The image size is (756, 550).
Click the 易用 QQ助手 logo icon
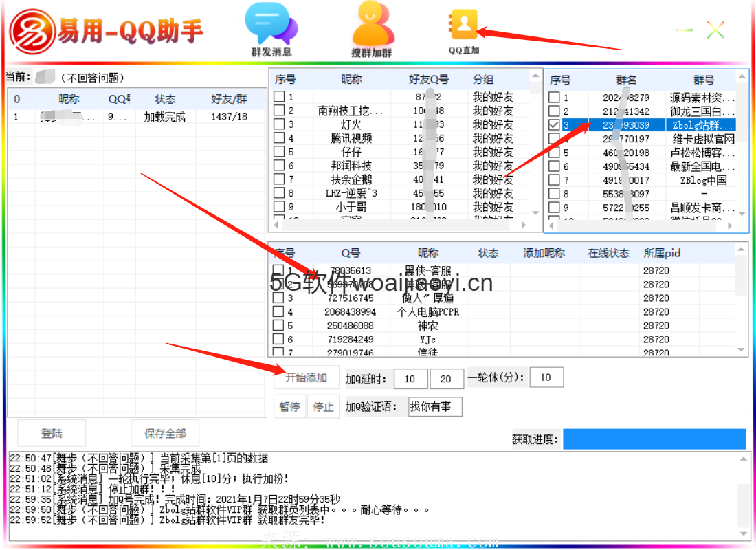click(x=33, y=32)
